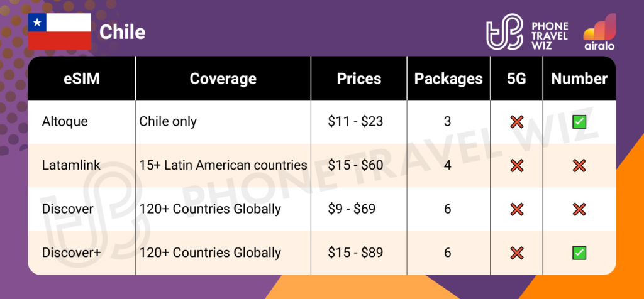This screenshot has width=644, height=299.
Task: Click the red X under 5G for Latamlink
Action: [x=518, y=165]
